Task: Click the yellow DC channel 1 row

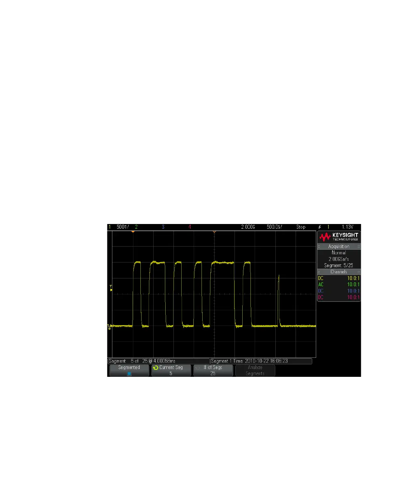Action: (x=339, y=278)
